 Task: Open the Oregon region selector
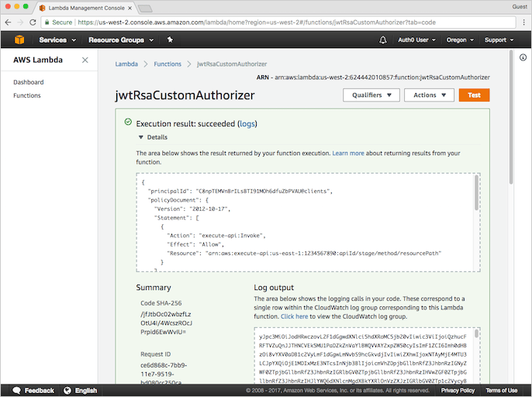click(x=460, y=40)
